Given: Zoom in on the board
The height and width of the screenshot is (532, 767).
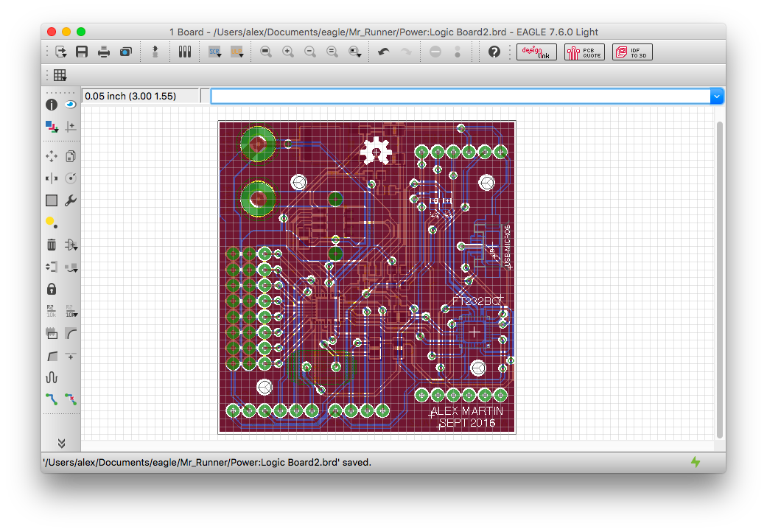Looking at the screenshot, I should 288,52.
